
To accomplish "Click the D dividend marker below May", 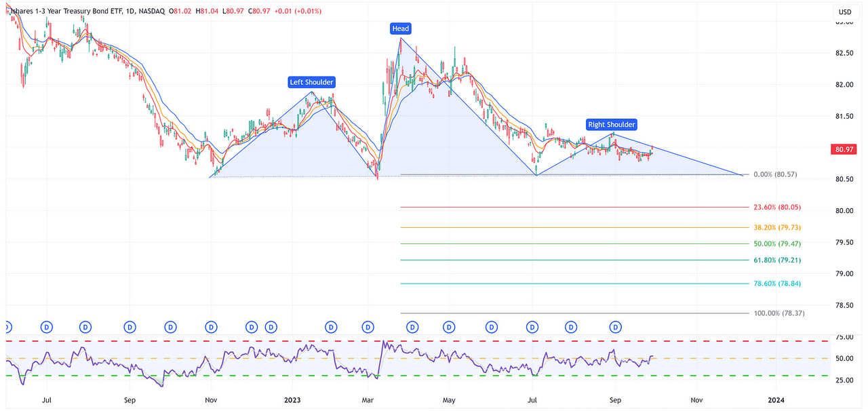I will pos(448,326).
